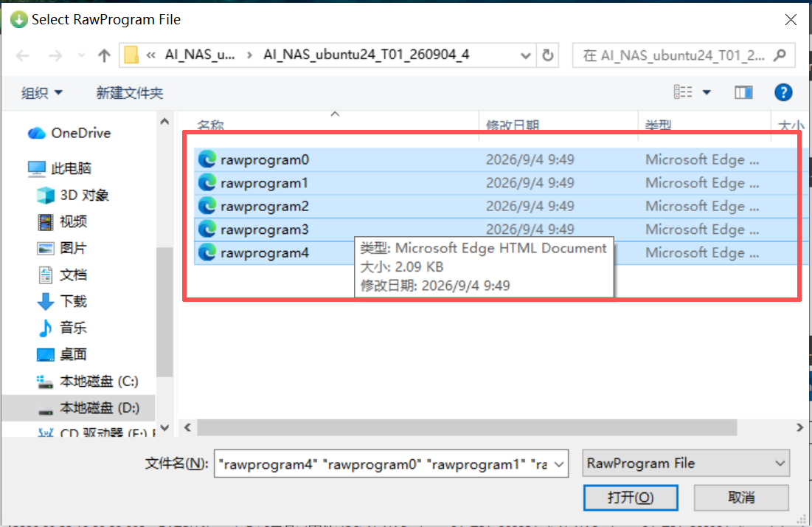Select 此电脑 in navigation pane
The width and height of the screenshot is (812, 527).
pos(71,168)
